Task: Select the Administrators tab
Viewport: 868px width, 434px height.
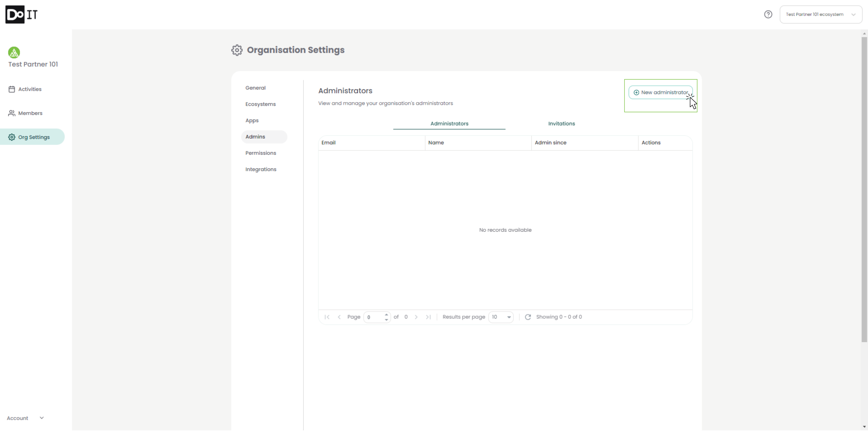Action: point(449,124)
